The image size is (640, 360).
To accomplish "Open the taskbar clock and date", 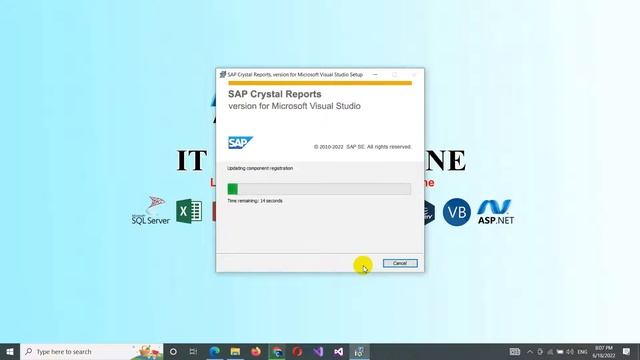I will point(604,352).
